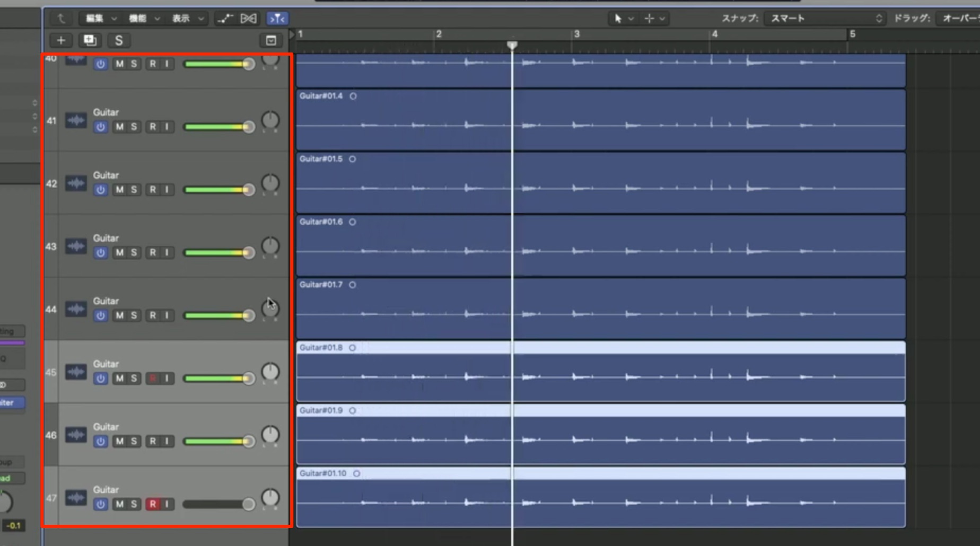Toggle input monitoring on track 42
The width and height of the screenshot is (980, 546).
[x=167, y=190]
